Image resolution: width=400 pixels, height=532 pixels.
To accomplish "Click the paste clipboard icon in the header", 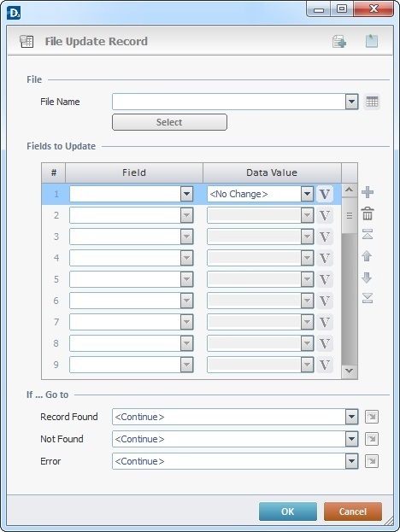I will click(372, 41).
